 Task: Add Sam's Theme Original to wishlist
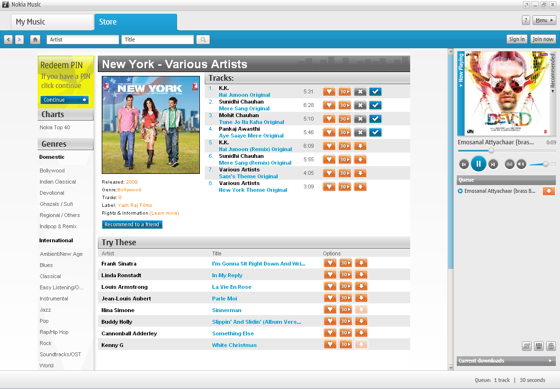(x=329, y=173)
